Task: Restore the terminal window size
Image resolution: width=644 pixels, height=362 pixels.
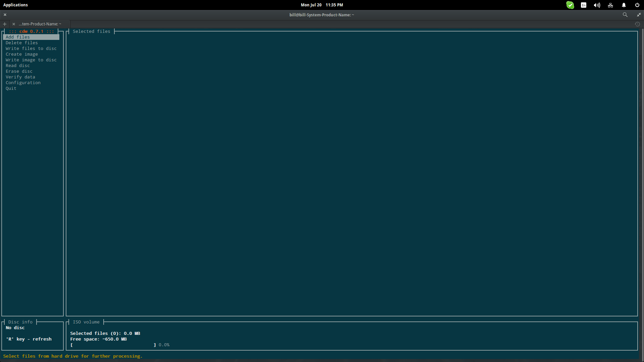Action: [639, 15]
